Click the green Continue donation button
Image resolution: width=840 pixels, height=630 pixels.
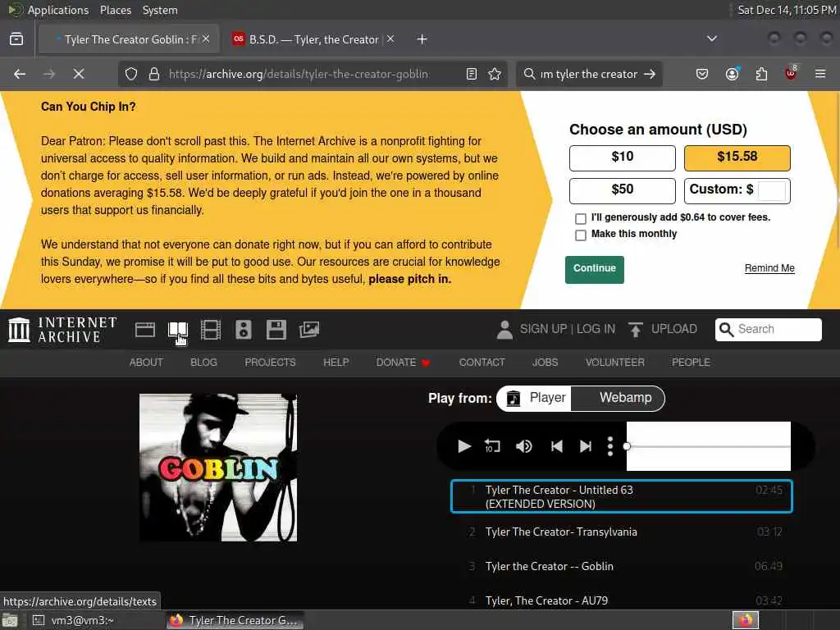595,269
